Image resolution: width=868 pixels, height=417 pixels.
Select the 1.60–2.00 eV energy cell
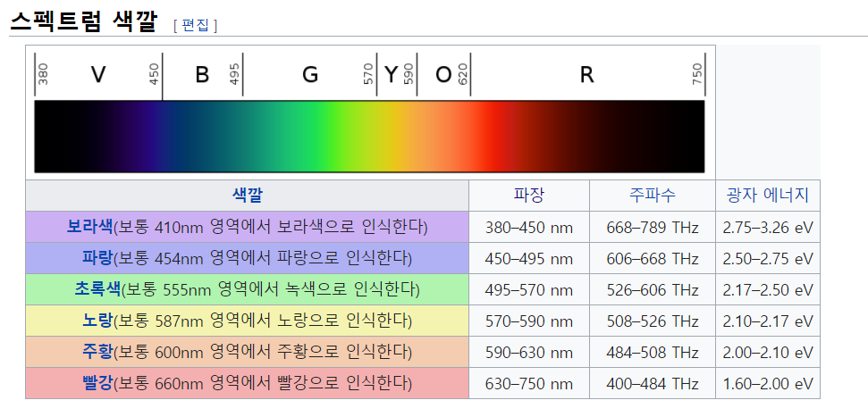(767, 383)
